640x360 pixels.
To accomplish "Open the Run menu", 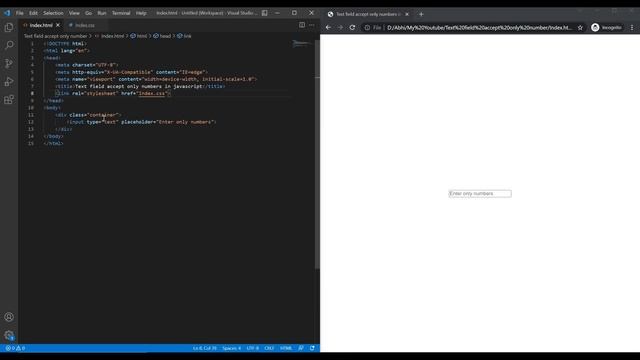I will click(102, 13).
